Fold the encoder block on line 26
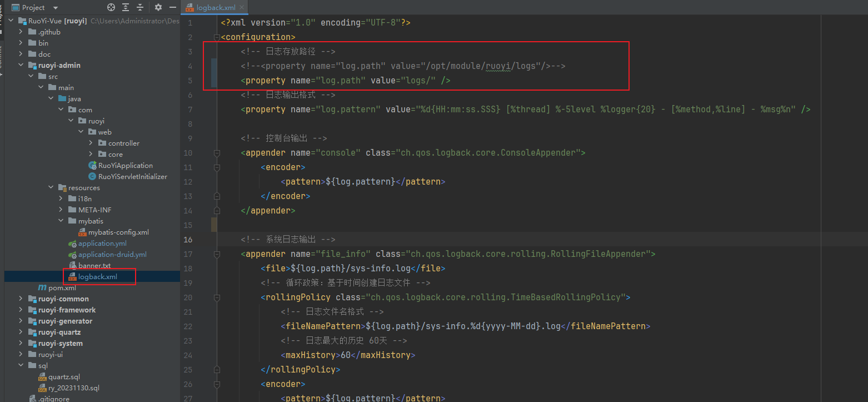Image resolution: width=868 pixels, height=402 pixels. pyautogui.click(x=217, y=384)
